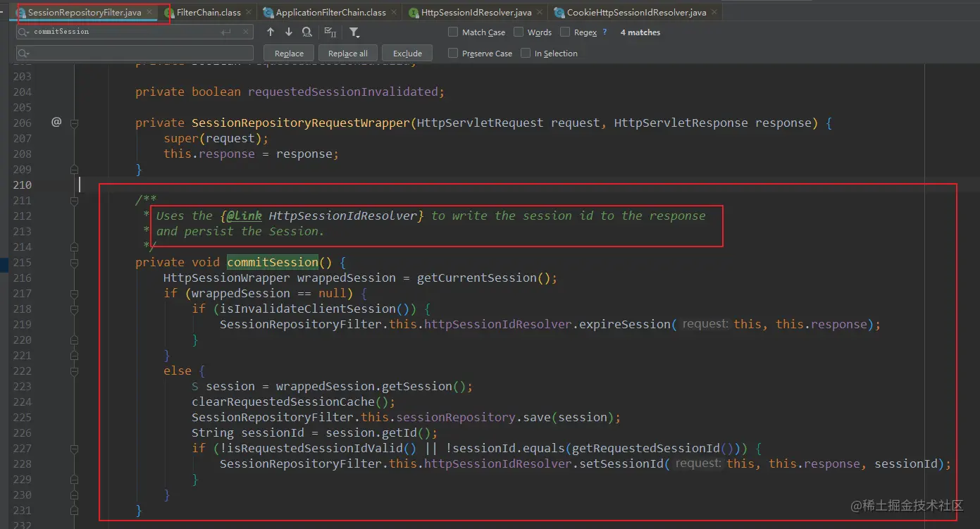
Task: Click the HttpSessionWrapper type on line 216
Action: click(227, 278)
